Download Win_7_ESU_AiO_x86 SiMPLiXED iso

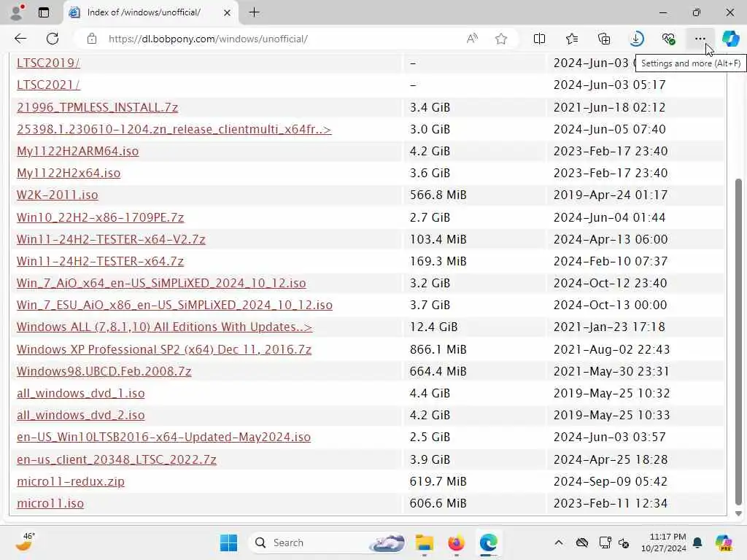174,305
